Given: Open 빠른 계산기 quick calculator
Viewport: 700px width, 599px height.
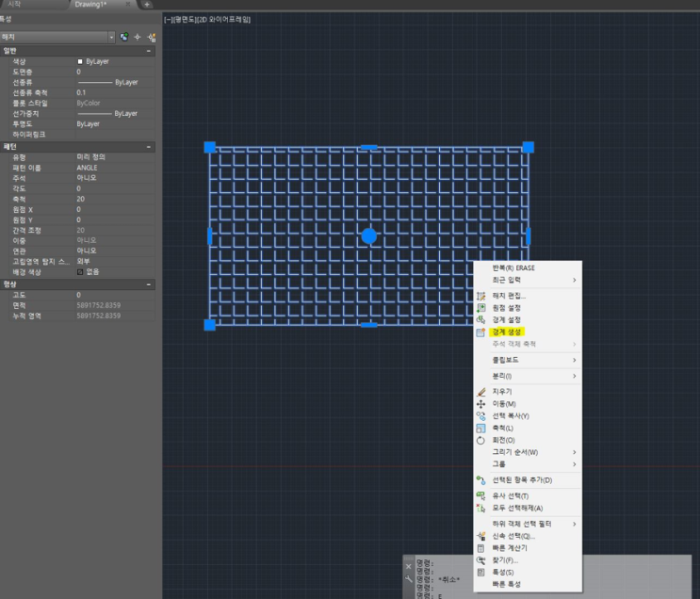Looking at the screenshot, I should [x=510, y=548].
